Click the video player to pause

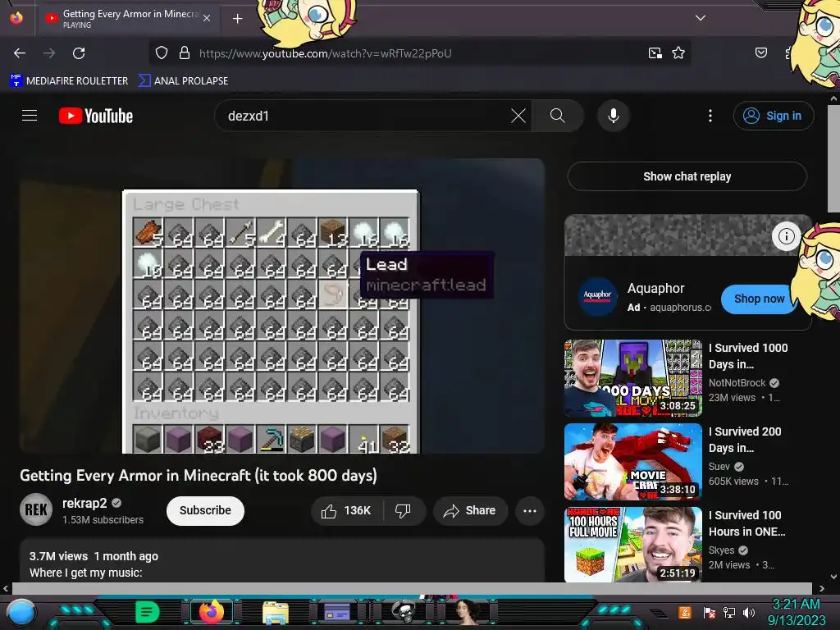click(282, 306)
